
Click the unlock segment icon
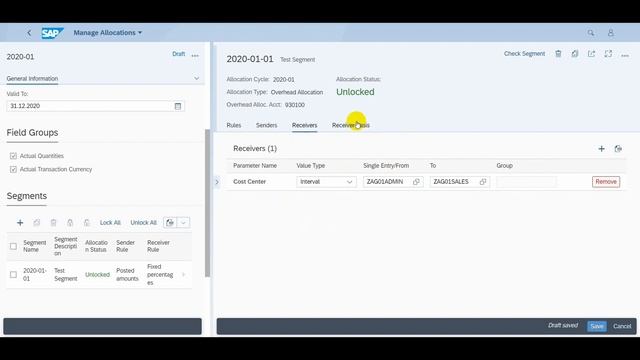87,222
